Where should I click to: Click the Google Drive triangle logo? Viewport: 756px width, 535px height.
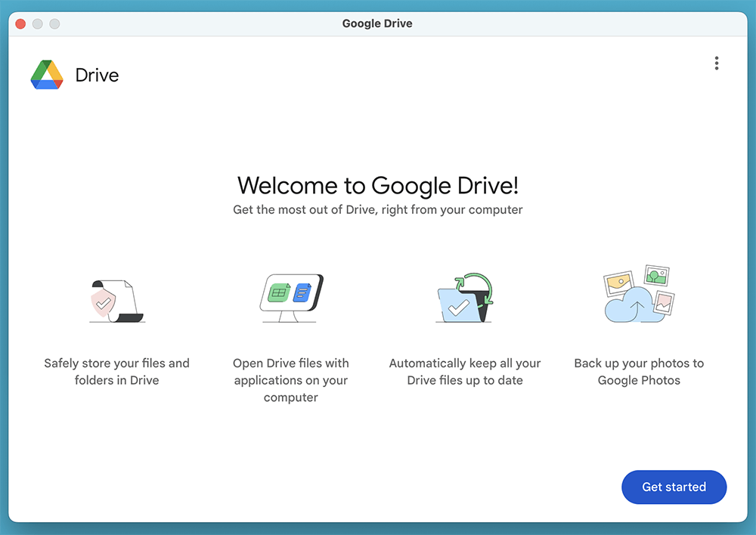[45, 75]
